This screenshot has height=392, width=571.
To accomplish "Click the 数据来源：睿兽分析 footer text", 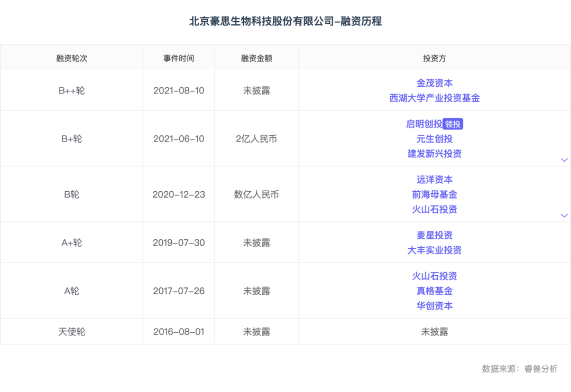I will [520, 369].
